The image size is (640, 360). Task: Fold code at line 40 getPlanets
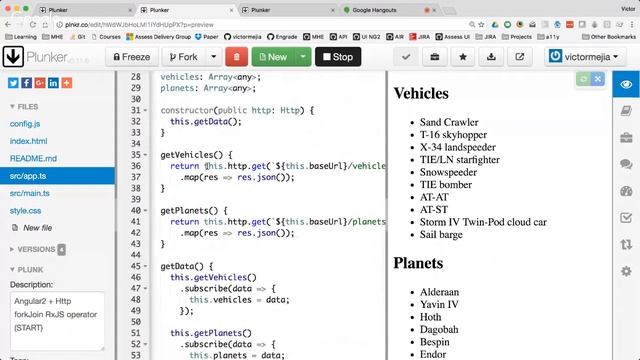pyautogui.click(x=145, y=211)
